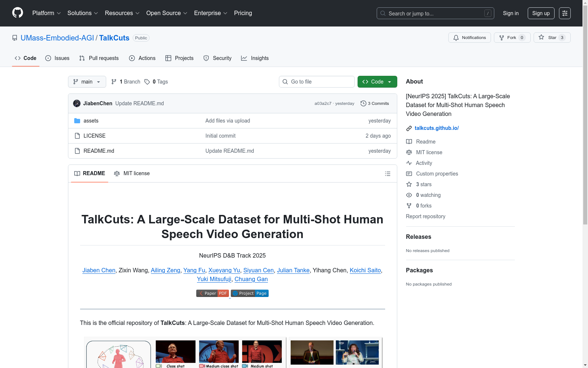Open the GitHub homepage logo
588x368 pixels.
[18, 13]
